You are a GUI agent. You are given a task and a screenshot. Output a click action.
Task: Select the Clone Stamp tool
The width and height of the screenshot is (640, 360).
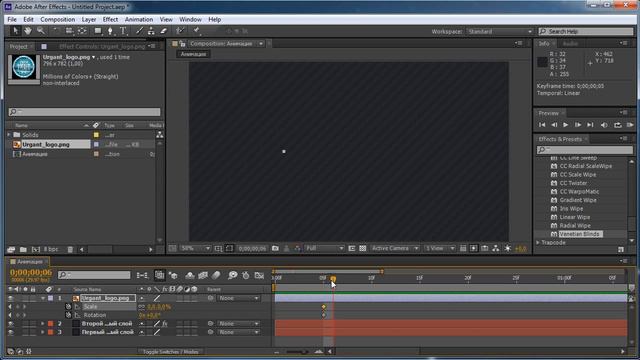coord(151,31)
